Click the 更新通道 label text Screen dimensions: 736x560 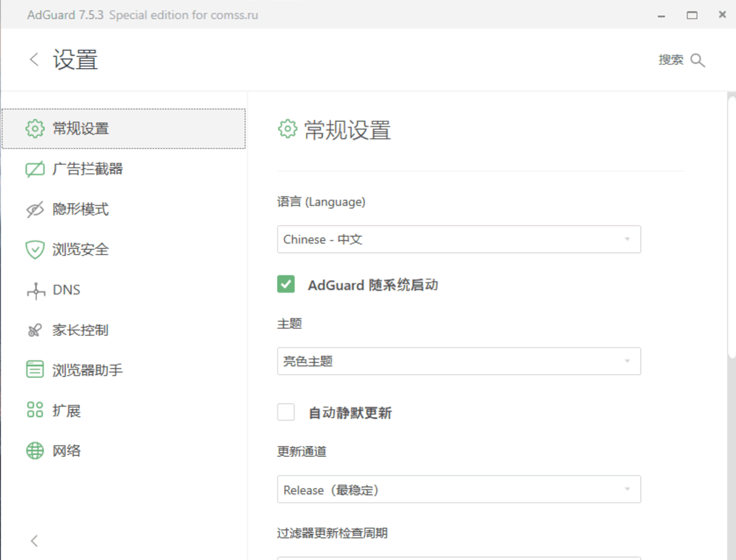click(302, 451)
